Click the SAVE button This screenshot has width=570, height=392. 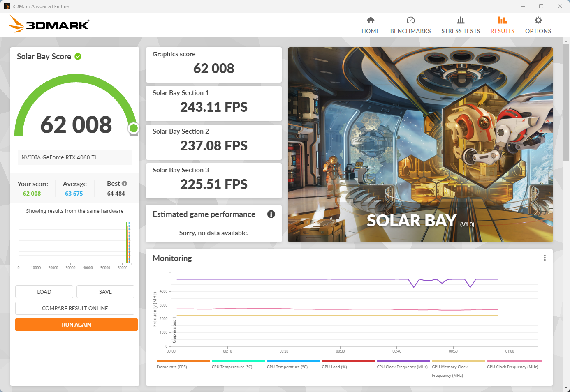click(x=105, y=292)
